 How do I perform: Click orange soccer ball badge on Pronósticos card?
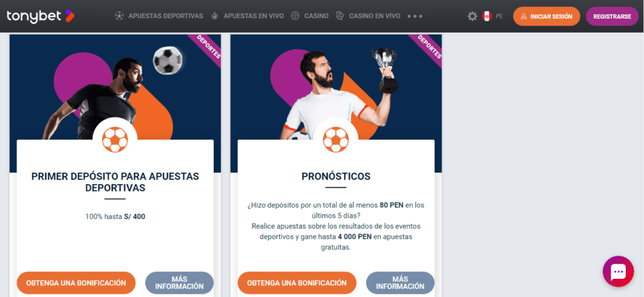[336, 139]
